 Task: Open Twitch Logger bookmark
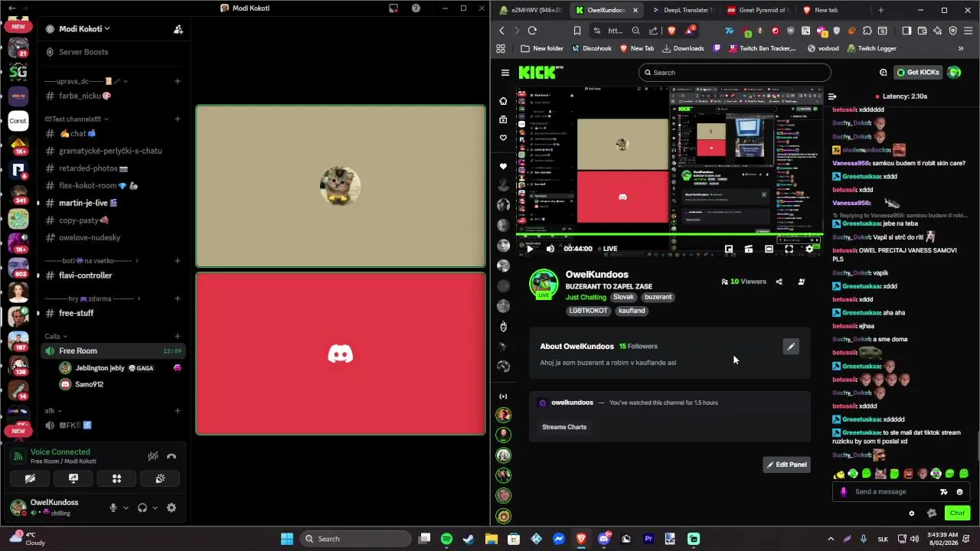point(871,48)
